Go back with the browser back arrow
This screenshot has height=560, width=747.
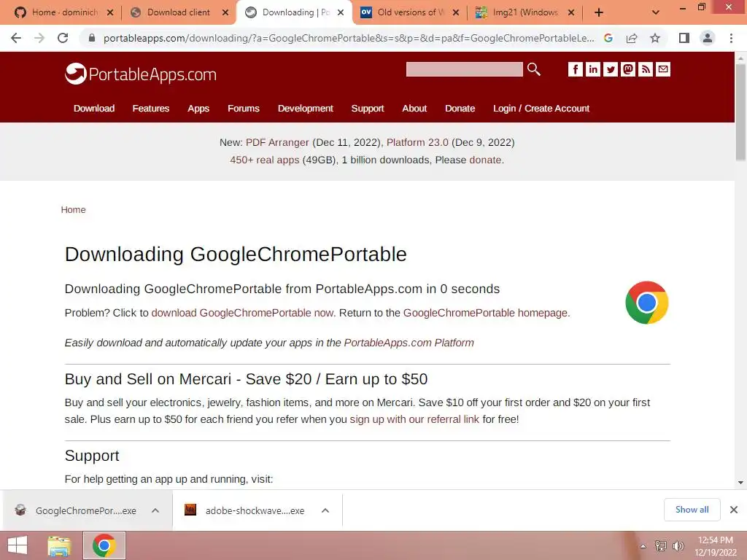tap(16, 38)
